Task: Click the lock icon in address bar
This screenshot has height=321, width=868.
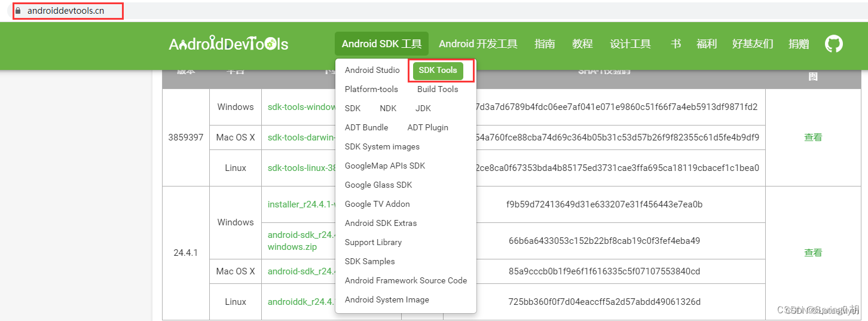Action: point(18,11)
